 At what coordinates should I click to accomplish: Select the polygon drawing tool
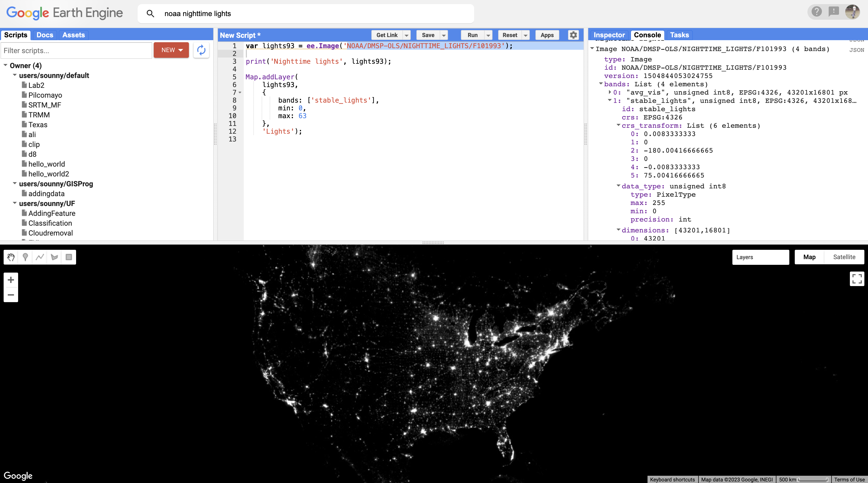pyautogui.click(x=54, y=257)
